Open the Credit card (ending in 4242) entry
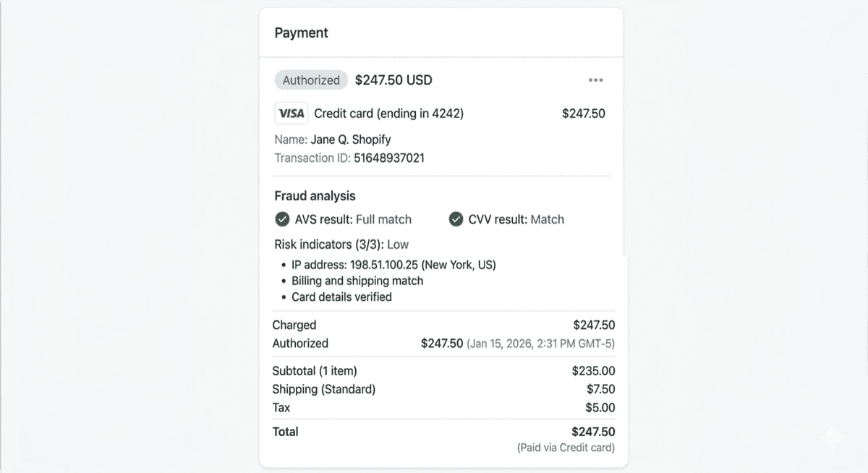The image size is (868, 473). (x=387, y=113)
